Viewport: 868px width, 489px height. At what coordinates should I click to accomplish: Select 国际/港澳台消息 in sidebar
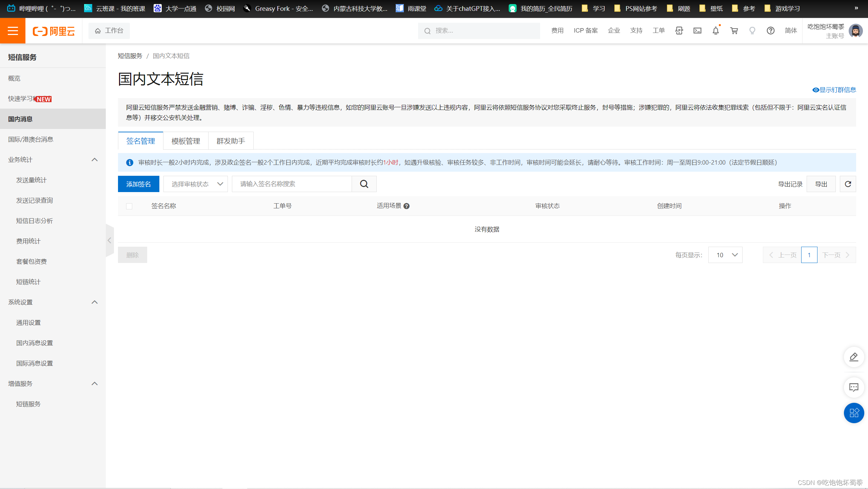tap(31, 139)
